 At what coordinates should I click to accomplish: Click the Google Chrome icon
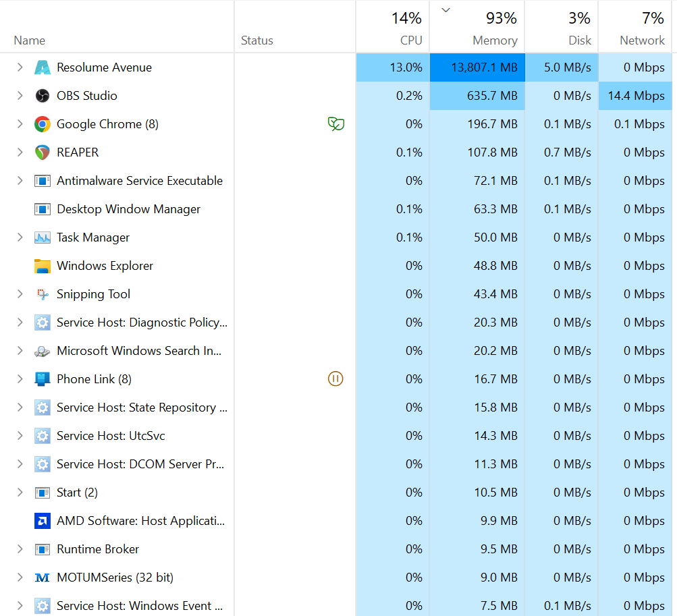(43, 124)
